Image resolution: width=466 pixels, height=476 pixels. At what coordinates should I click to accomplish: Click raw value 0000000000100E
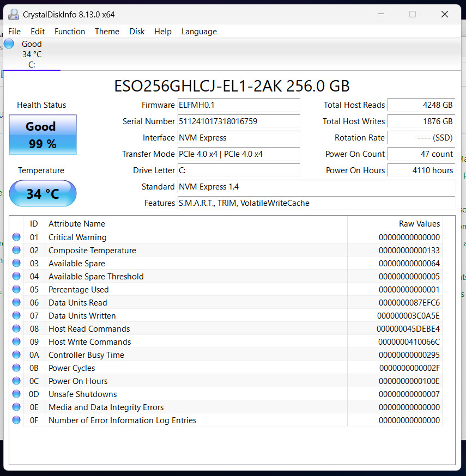coord(409,381)
